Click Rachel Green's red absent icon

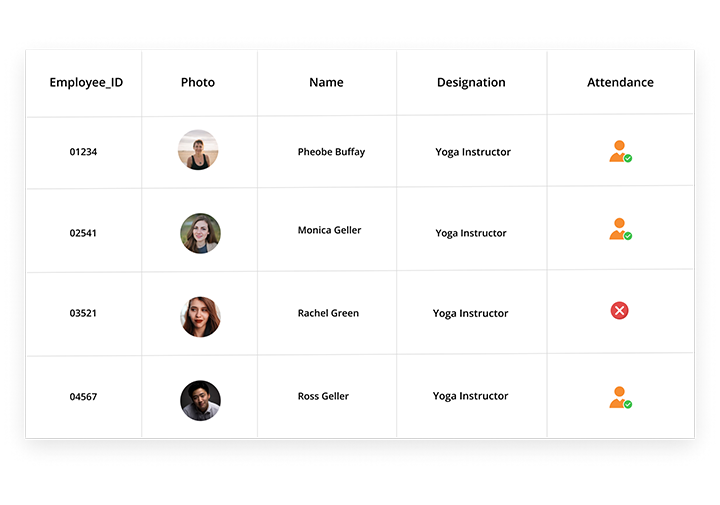coord(619,311)
